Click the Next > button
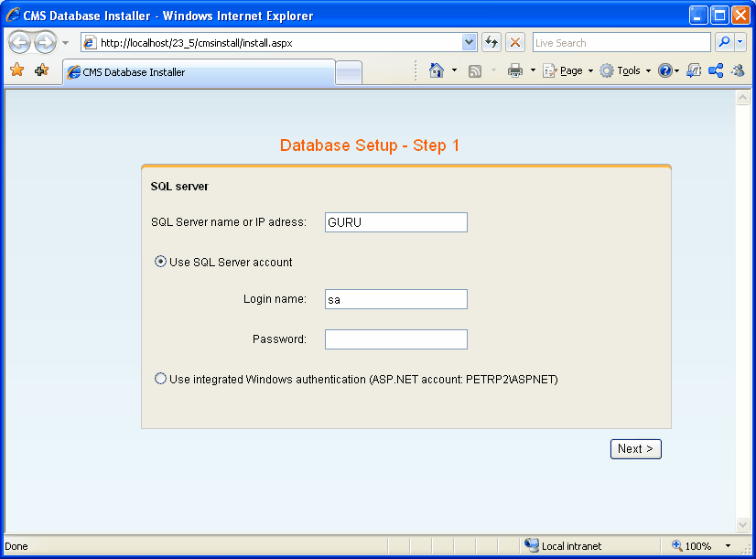The image size is (756, 559). point(635,449)
